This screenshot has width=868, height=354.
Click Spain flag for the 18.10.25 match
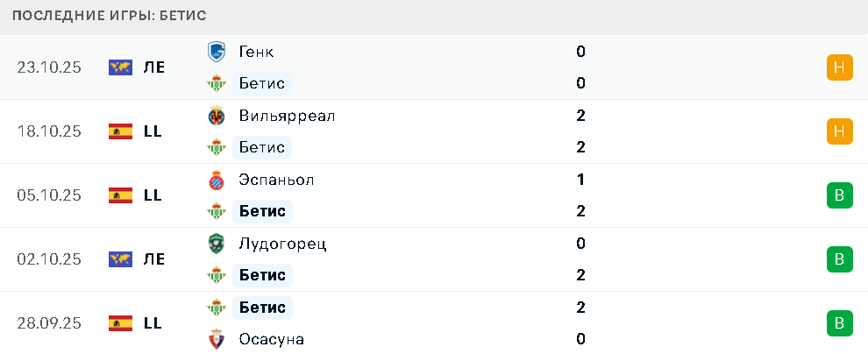[x=120, y=131]
